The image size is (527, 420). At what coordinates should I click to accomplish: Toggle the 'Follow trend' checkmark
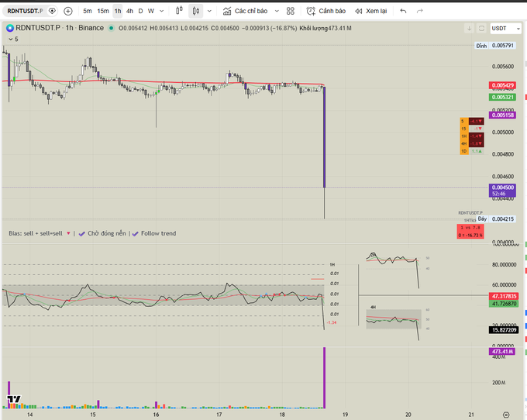click(x=135, y=232)
